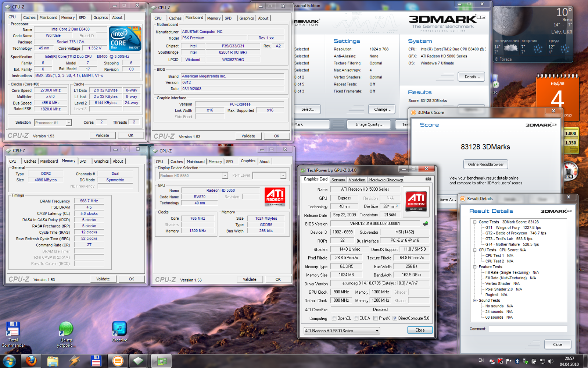Open the Total Commander desktop shortcut
The image size is (588, 368).
13,334
